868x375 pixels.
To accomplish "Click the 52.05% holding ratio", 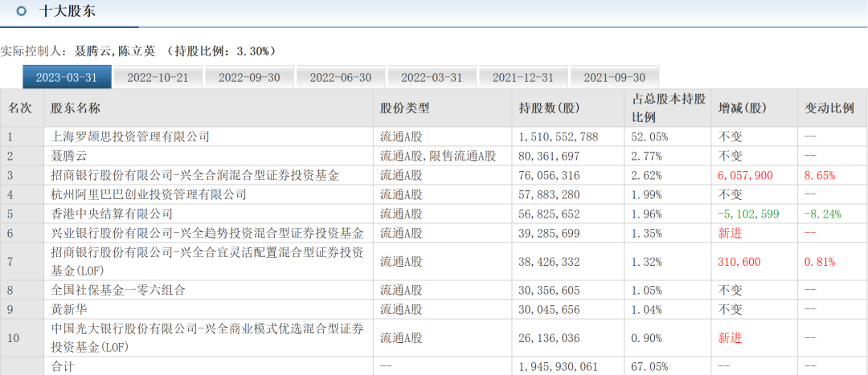I will tap(650, 137).
